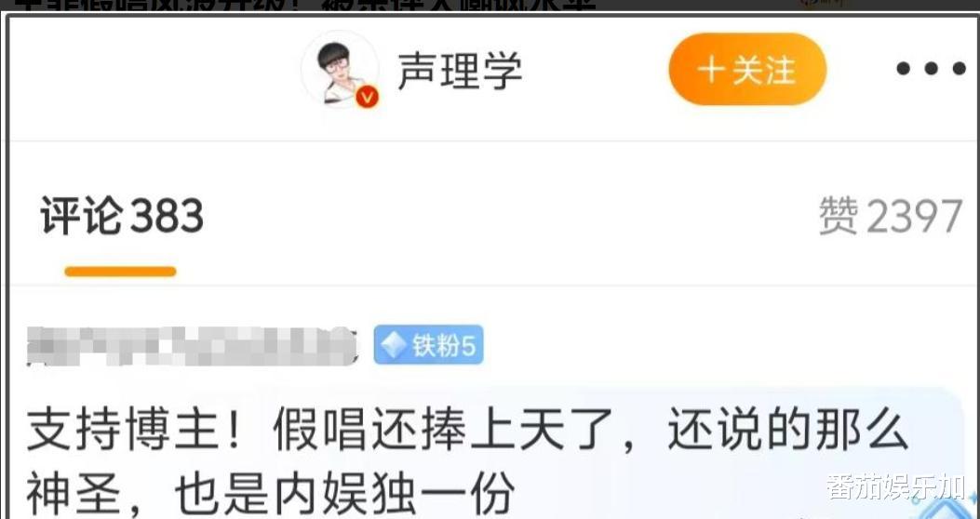Switch to the 赞 2397 tab
The image size is (980, 519).
[x=891, y=217]
